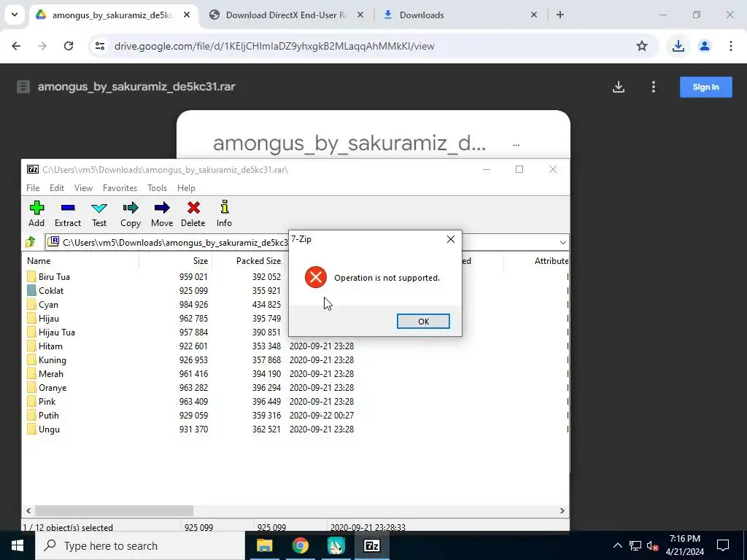Open Chrome downloads icon in toolbar
Viewport: 747px width, 560px height.
(678, 46)
